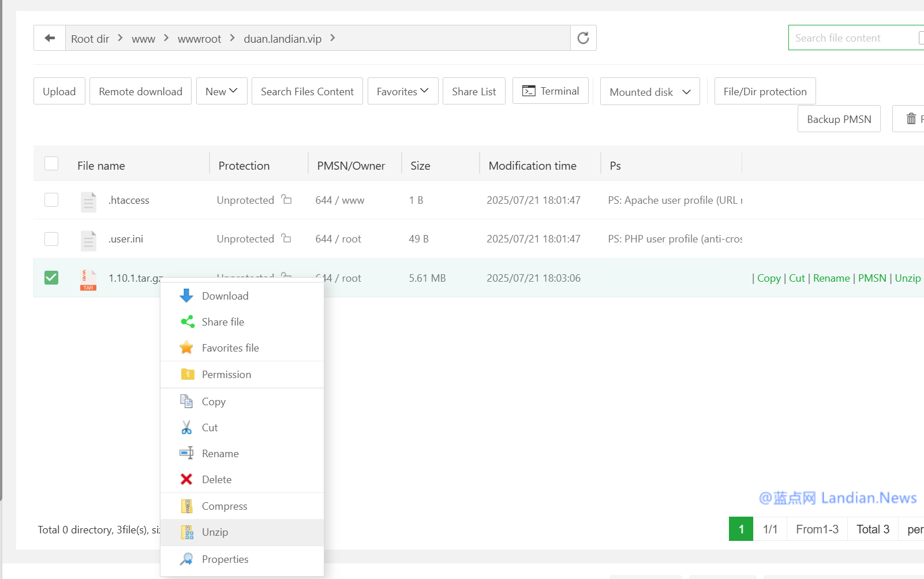924x579 pixels.
Task: Click the Search file content field
Action: pos(851,38)
